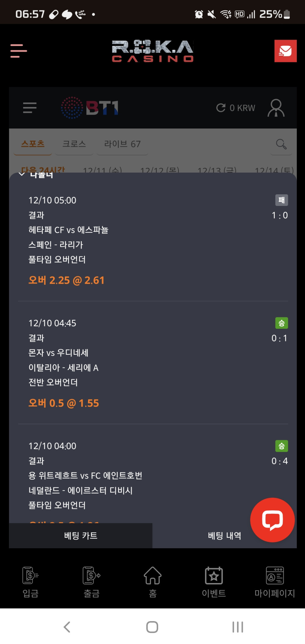This screenshot has height=644, width=305.
Task: Open the BT1 sportsbook side menu
Action: pyautogui.click(x=30, y=108)
